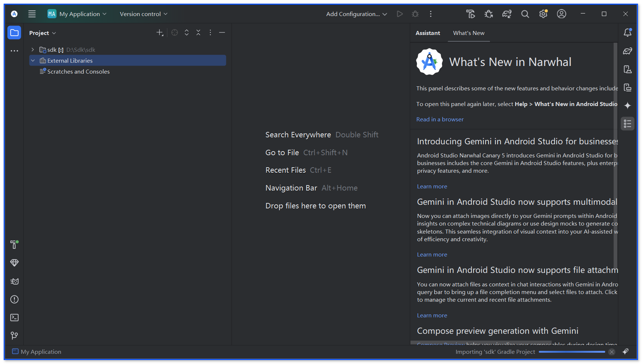Open More tool windows ellipsis

tap(14, 51)
